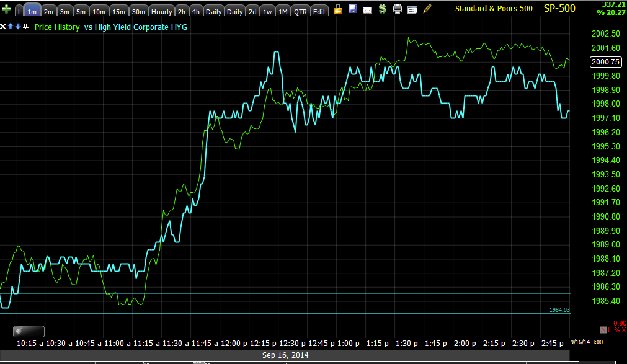Toggle the red L scale option

(610, 330)
